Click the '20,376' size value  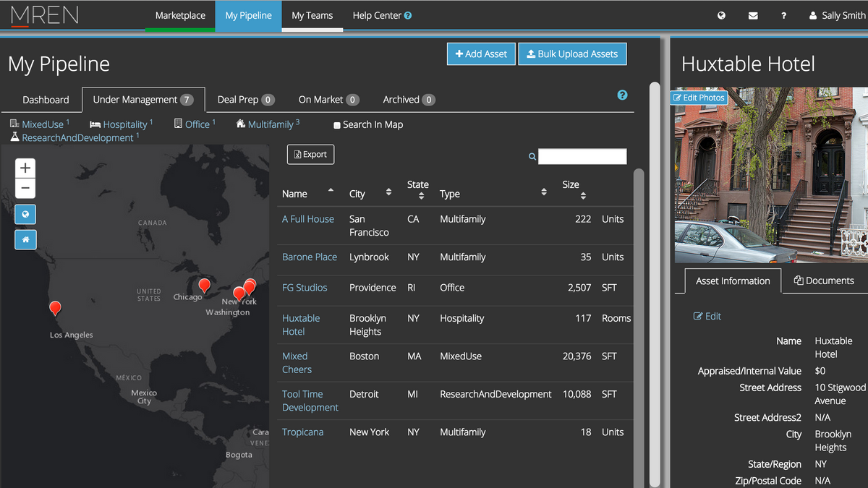coord(576,356)
